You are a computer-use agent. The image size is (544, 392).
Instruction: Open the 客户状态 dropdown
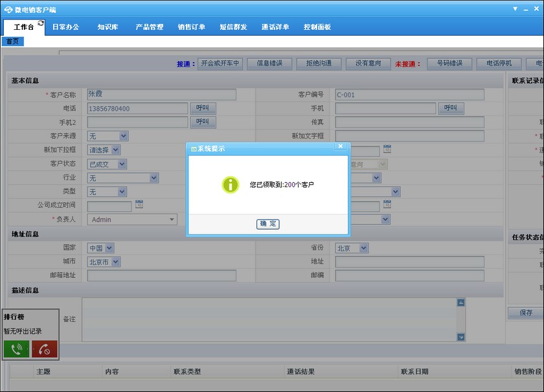tap(122, 164)
